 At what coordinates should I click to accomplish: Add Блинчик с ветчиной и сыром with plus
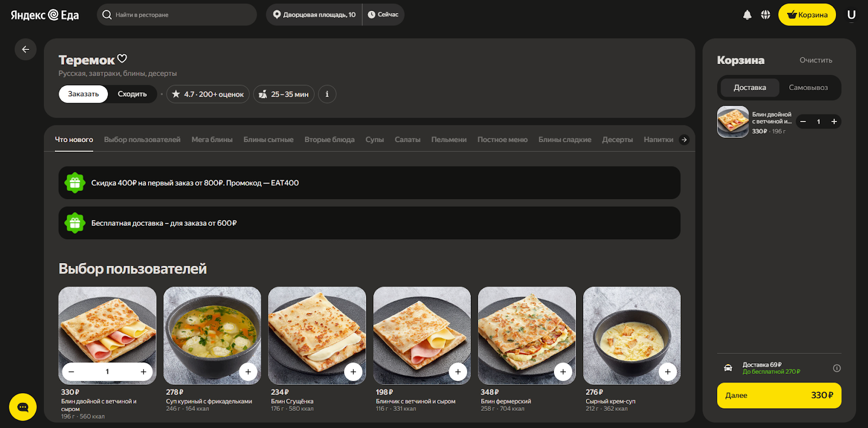458,372
